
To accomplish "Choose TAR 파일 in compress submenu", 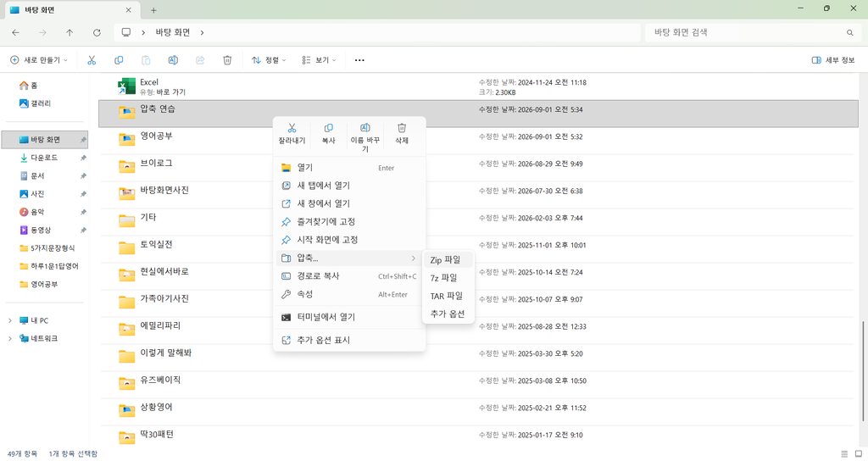I will (448, 296).
